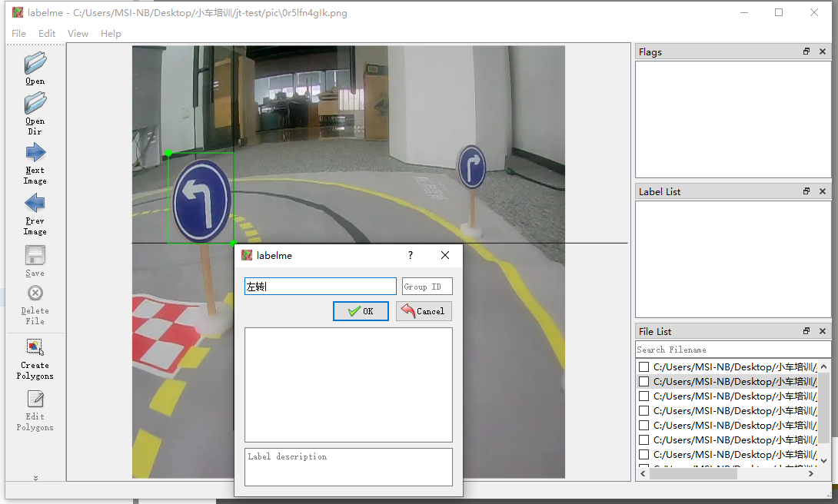Click the Label description text box

pos(348,466)
